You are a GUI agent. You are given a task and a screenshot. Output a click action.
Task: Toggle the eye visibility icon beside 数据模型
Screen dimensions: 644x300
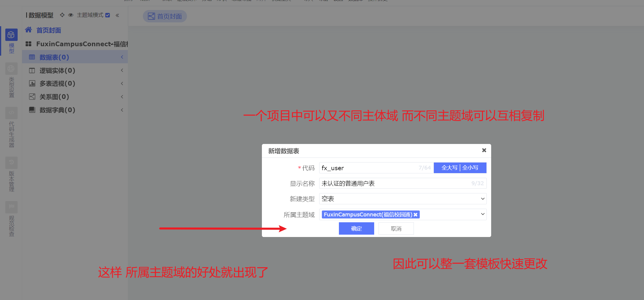click(x=71, y=15)
